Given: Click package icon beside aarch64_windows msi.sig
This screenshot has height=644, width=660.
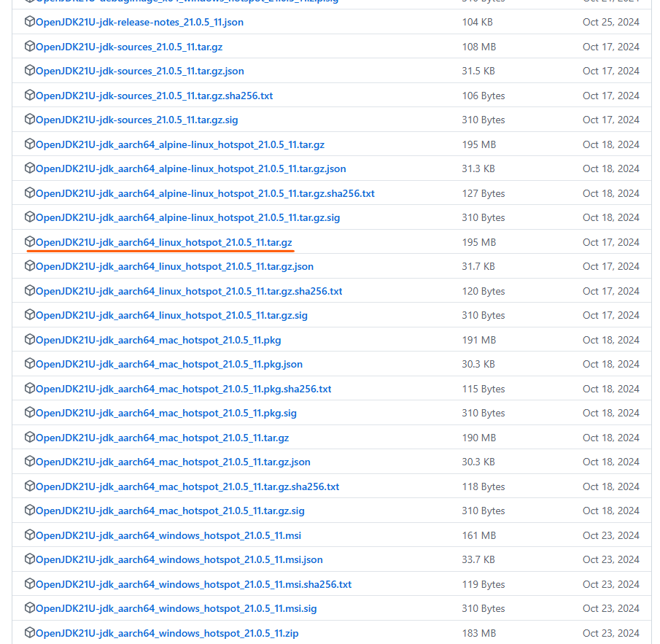Looking at the screenshot, I should click(x=29, y=608).
